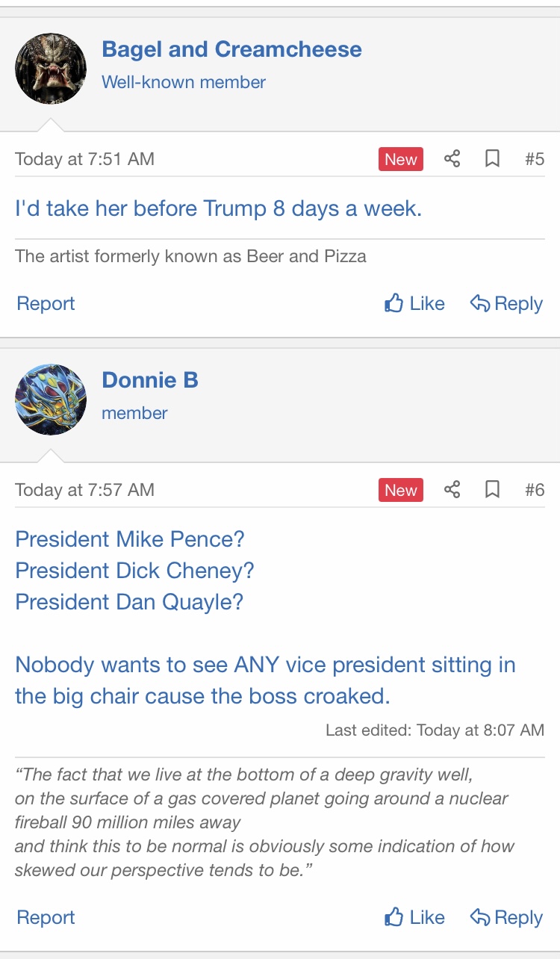This screenshot has height=959, width=560.
Task: Click the 'Today at 7:57 AM' timestamp
Action: [x=84, y=490]
